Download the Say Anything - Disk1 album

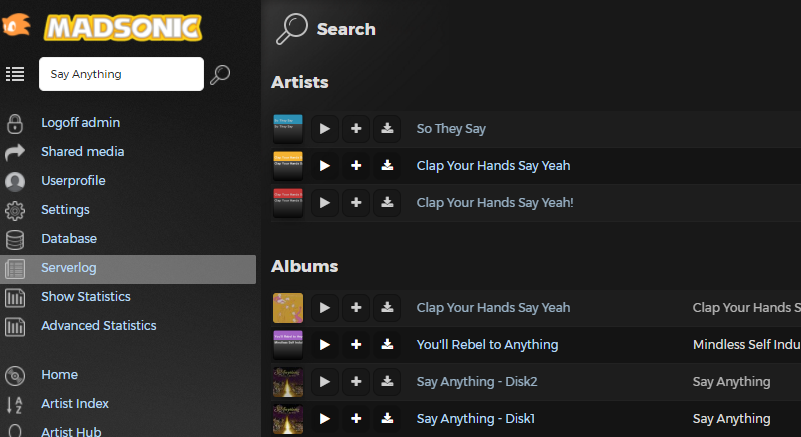(387, 418)
